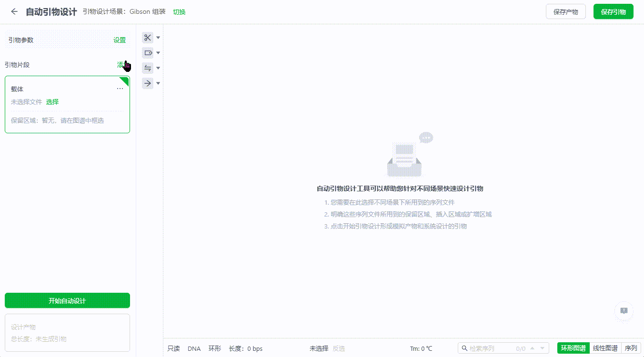Expand the annotation tool dropdown arrow

158,52
